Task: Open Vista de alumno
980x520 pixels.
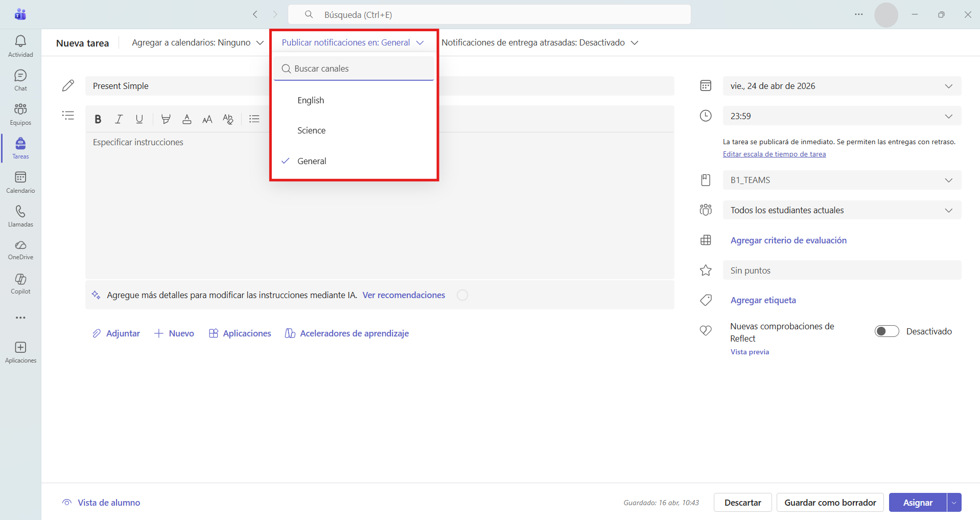Action: click(101, 503)
